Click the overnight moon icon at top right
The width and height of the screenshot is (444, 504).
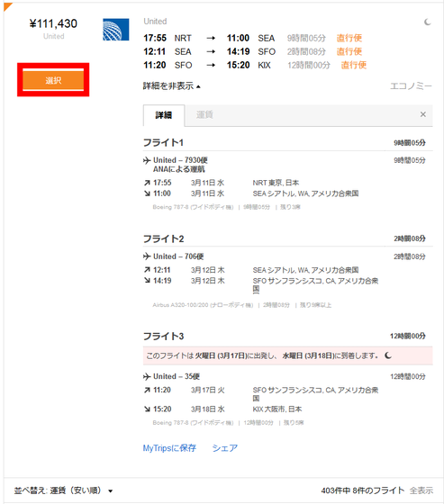(427, 22)
